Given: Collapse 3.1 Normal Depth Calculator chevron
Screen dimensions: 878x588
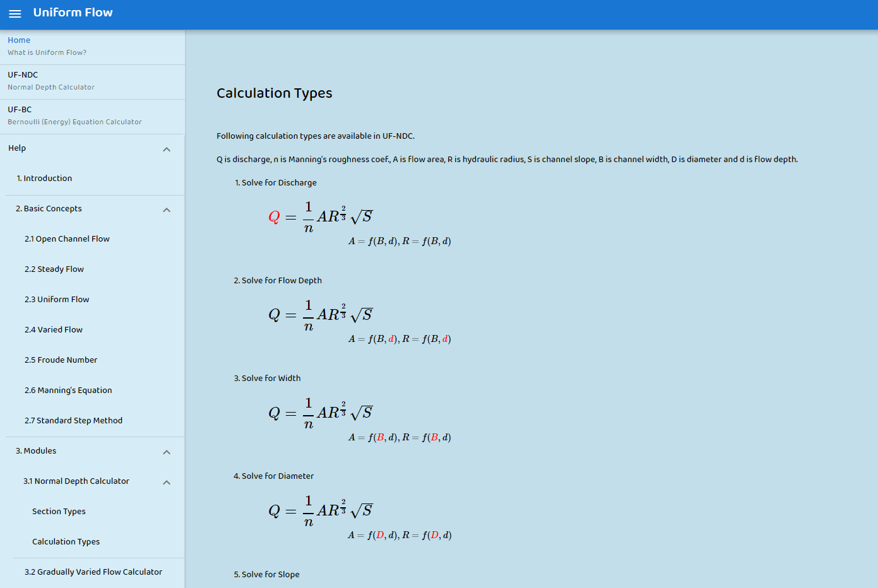Looking at the screenshot, I should point(167,483).
